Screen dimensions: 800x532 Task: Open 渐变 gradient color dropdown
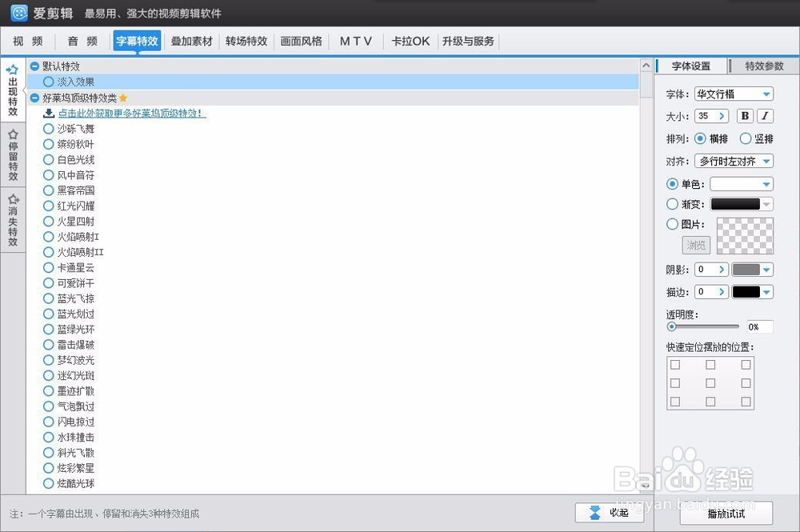(x=766, y=204)
